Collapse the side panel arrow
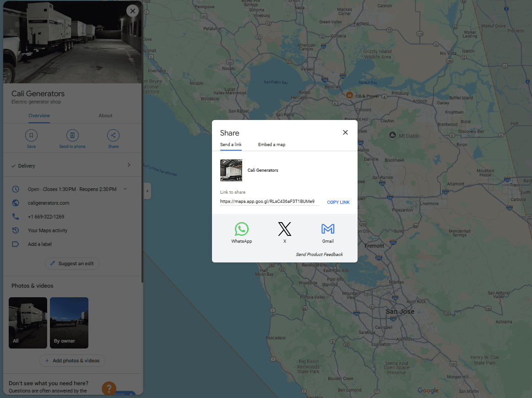532x398 pixels. [x=147, y=191]
